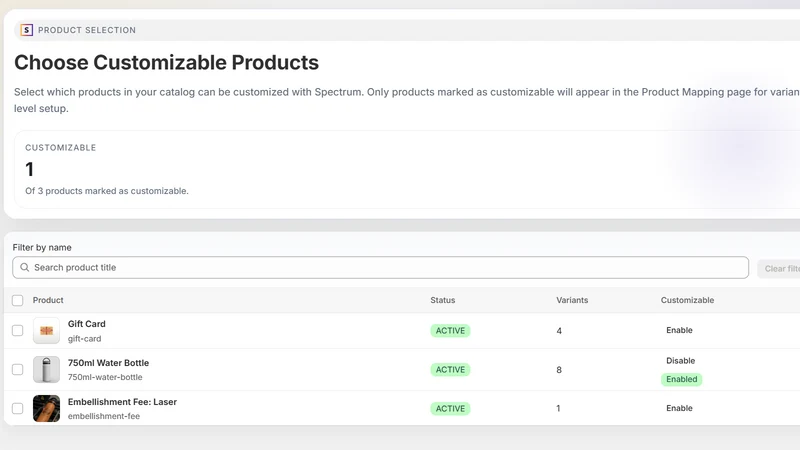The image size is (800, 450).
Task: Click the Filter by name label
Action: [42, 247]
